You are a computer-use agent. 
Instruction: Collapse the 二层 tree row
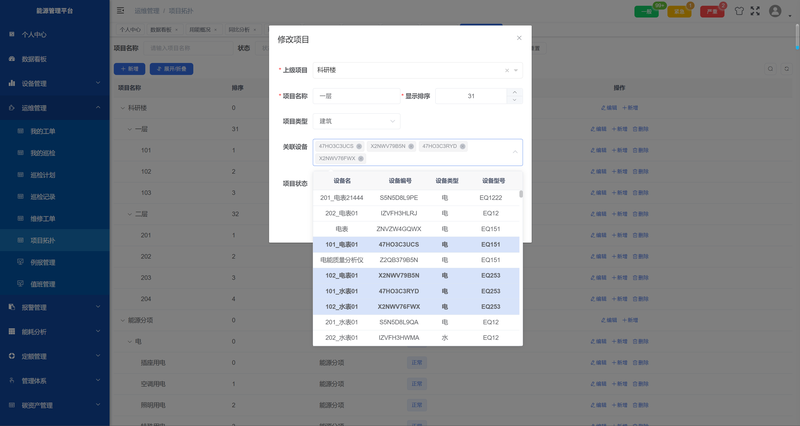pos(130,214)
